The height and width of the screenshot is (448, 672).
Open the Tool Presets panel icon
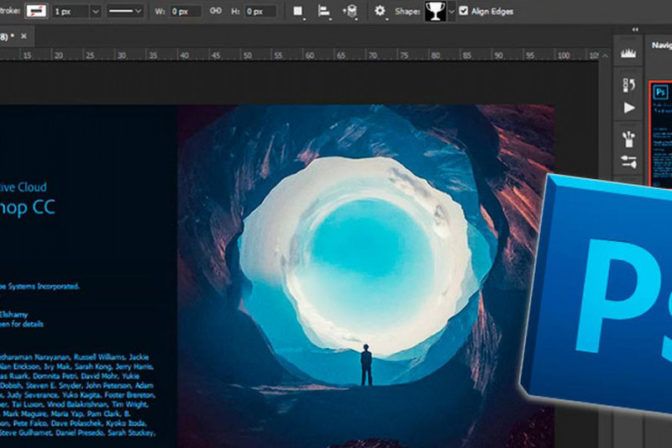click(629, 161)
